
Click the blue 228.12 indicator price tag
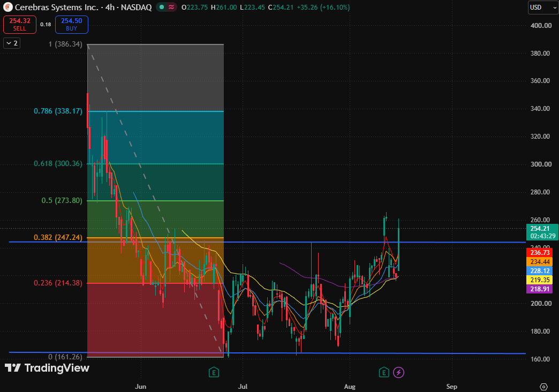(539, 271)
